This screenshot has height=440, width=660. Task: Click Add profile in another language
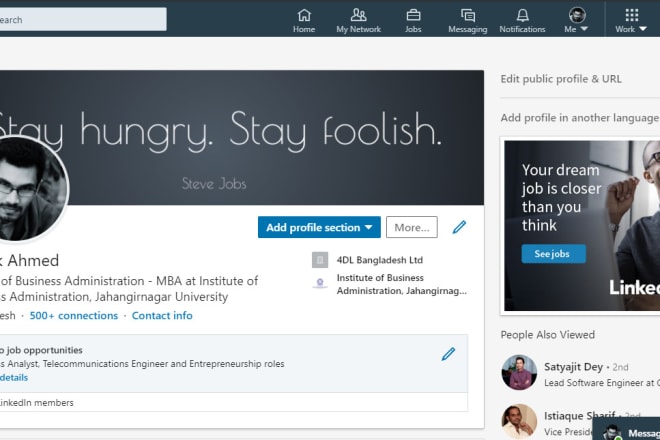coord(580,118)
